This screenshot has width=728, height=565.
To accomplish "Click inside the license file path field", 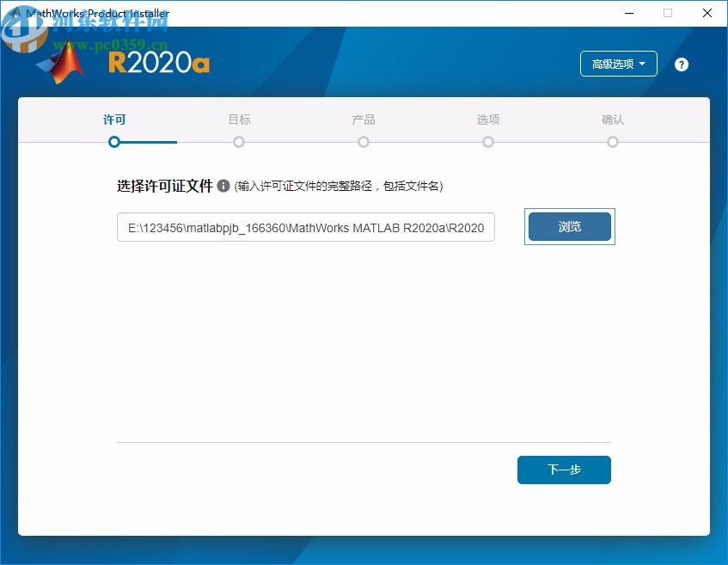I will pos(305,227).
